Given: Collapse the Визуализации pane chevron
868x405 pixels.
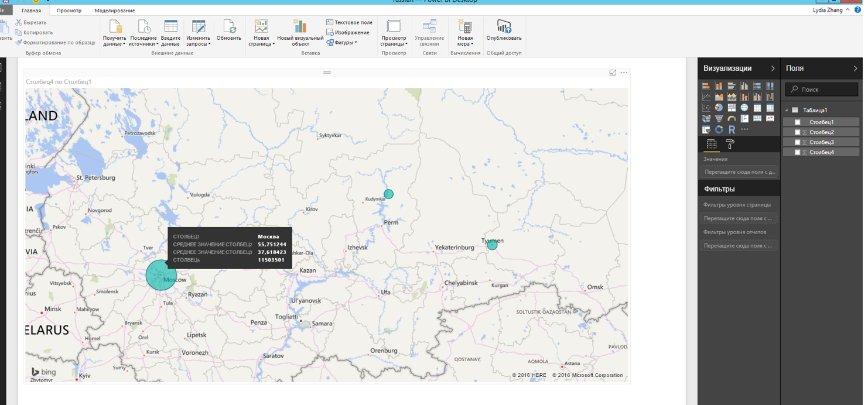Looking at the screenshot, I should 773,68.
